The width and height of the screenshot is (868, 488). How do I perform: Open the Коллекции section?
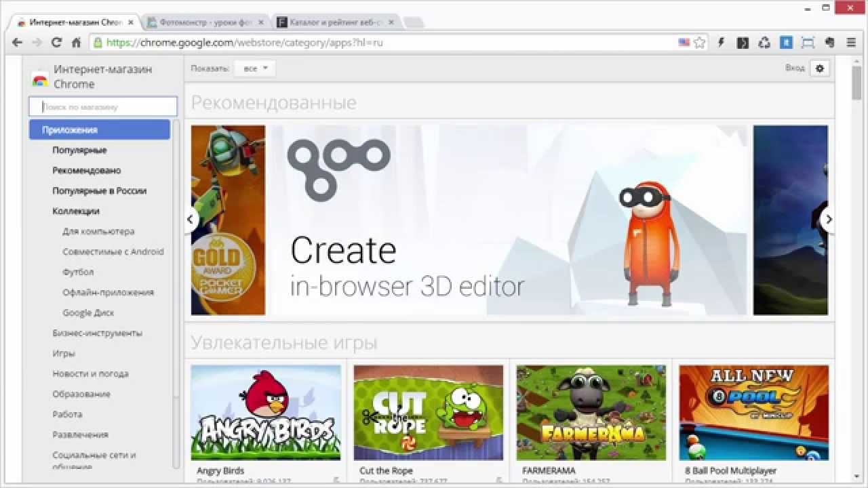[x=76, y=211]
